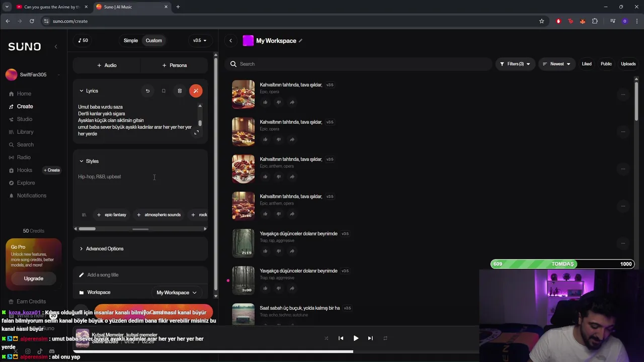Reload the page in browser
The width and height of the screenshot is (644, 362).
tap(32, 21)
